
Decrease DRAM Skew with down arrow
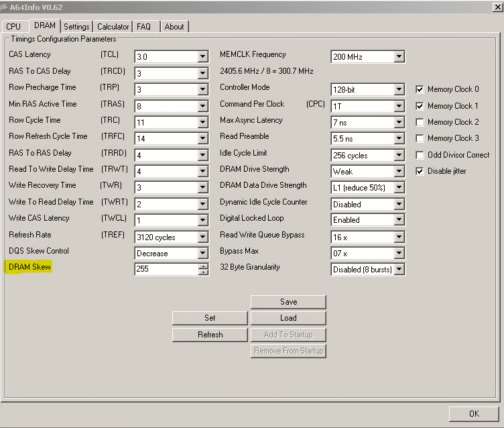click(x=203, y=272)
